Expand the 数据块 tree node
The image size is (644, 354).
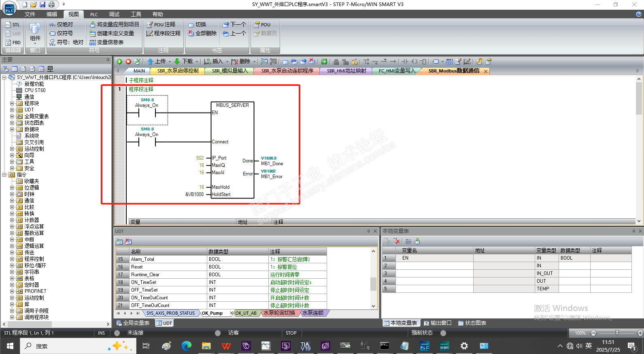coord(12,129)
